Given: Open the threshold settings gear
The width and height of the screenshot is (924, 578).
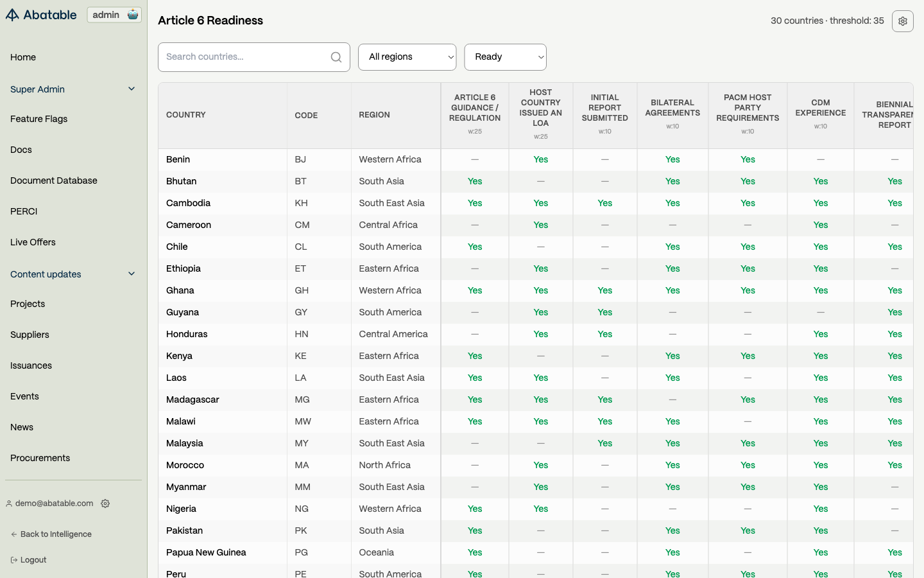Looking at the screenshot, I should click(902, 21).
